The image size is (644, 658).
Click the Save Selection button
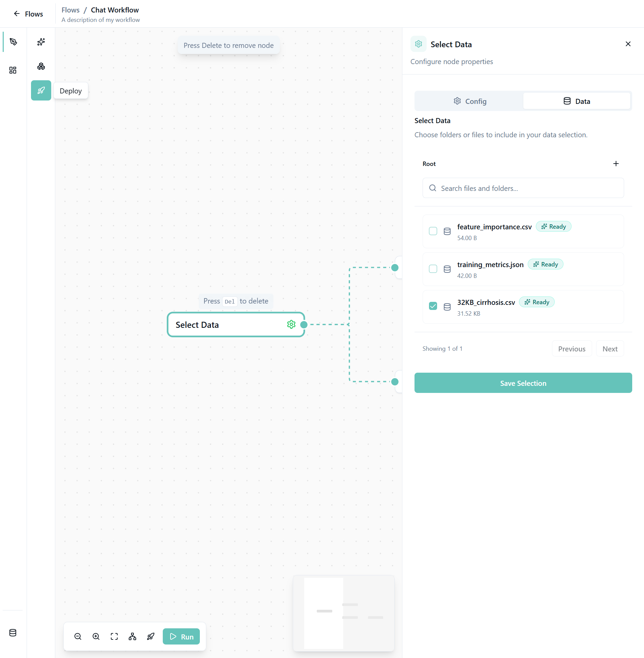523,383
